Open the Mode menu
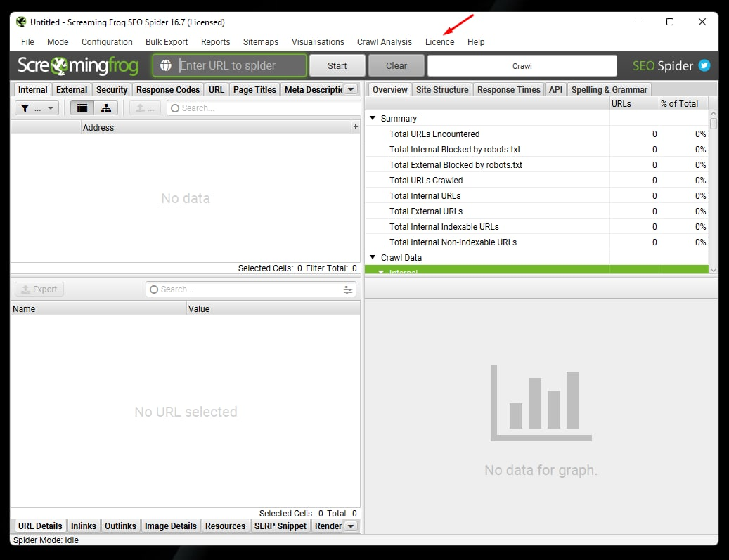The height and width of the screenshot is (560, 729). click(58, 42)
